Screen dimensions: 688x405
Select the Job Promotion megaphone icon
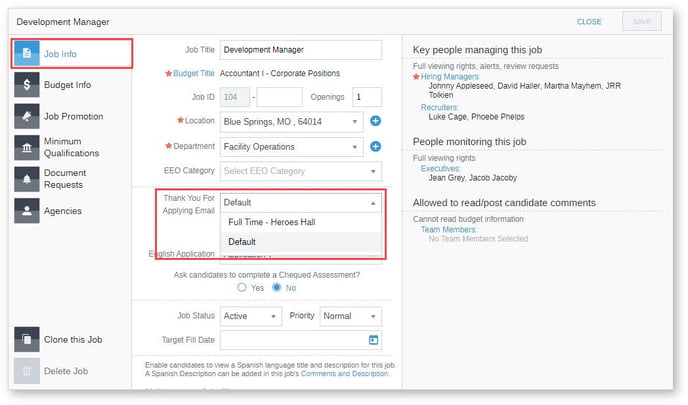click(27, 116)
